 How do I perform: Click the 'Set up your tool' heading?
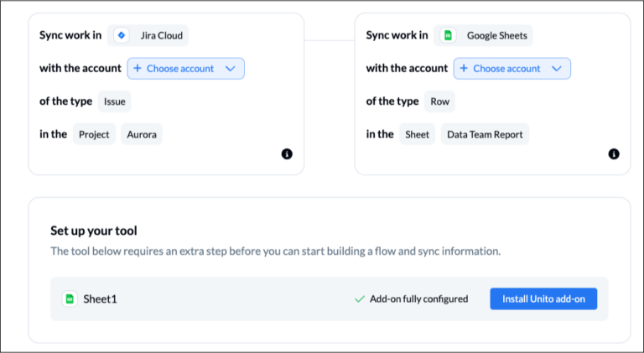point(94,231)
